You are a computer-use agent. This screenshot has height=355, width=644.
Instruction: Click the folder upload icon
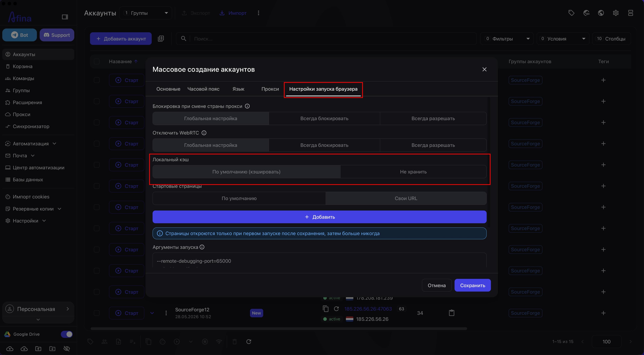point(38,348)
